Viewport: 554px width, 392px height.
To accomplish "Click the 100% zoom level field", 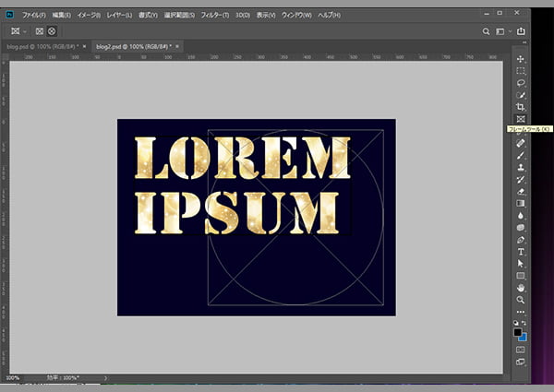I will click(x=14, y=378).
